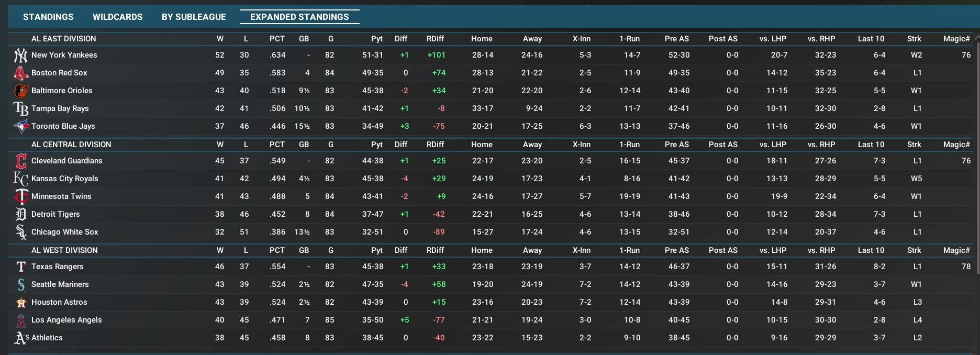Click the Houston Astros star logo
The width and height of the screenshot is (980, 355).
point(20,302)
